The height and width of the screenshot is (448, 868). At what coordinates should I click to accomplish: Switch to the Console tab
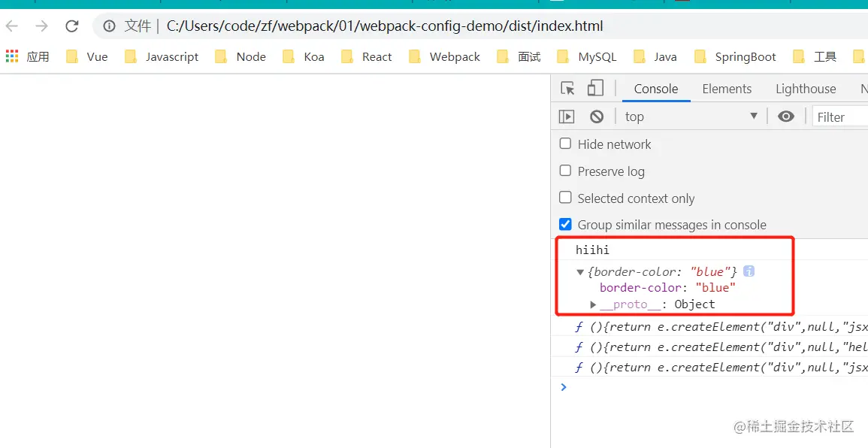pos(656,89)
